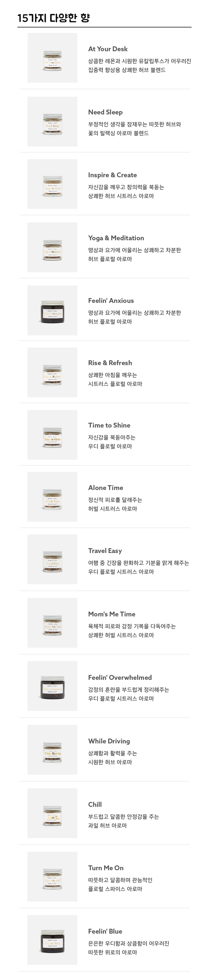
Task: Select the Rise & Refresh jar thumbnail
Action: click(52, 373)
